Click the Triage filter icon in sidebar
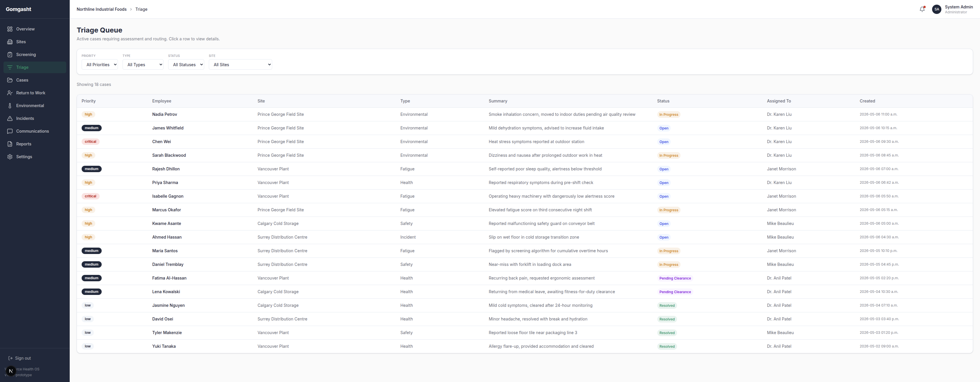 click(x=10, y=67)
